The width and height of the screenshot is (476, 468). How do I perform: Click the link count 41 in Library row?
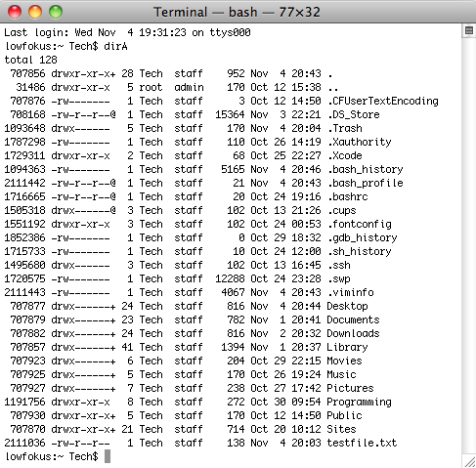(x=127, y=347)
